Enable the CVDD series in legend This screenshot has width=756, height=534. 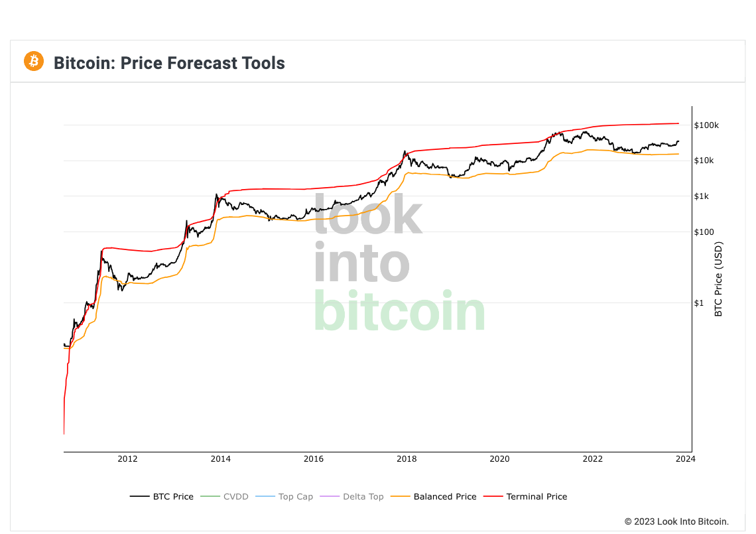(235, 496)
